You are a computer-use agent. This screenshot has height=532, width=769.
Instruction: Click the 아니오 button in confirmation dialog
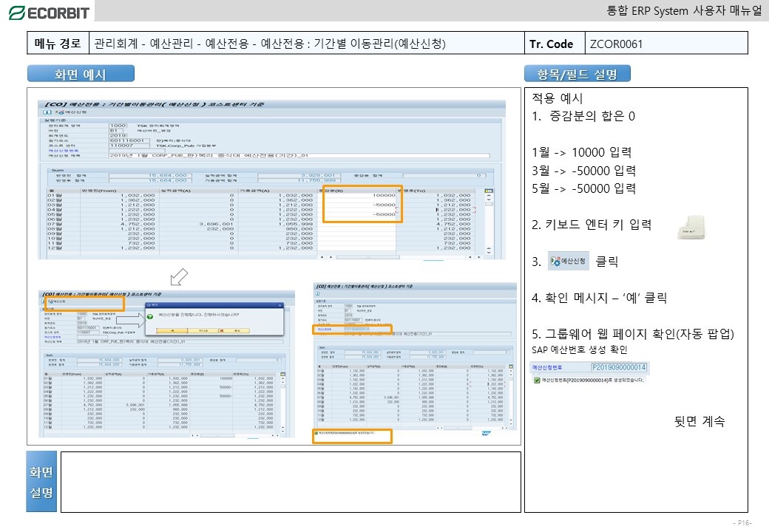(203, 331)
